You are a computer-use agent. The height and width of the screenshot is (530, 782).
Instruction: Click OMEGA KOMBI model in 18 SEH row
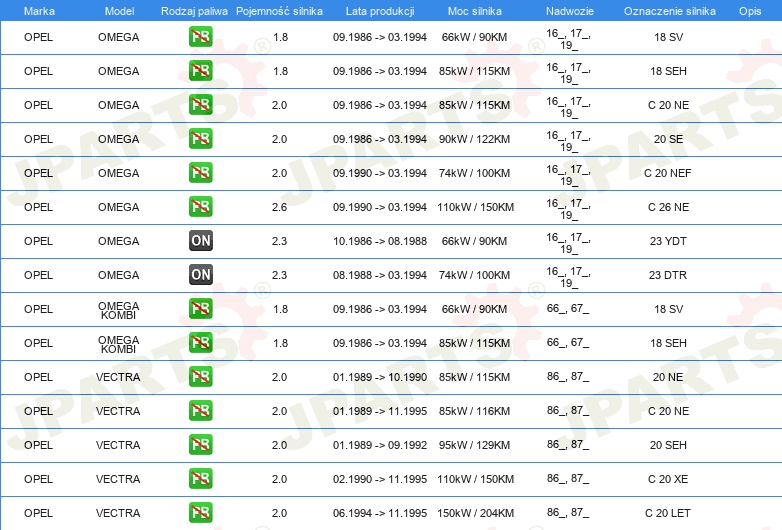[x=119, y=344]
